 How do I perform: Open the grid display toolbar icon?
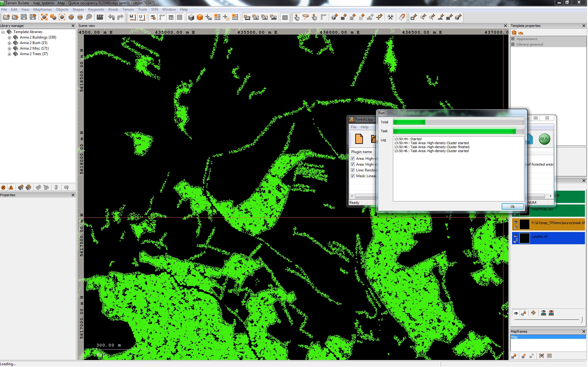(x=180, y=17)
